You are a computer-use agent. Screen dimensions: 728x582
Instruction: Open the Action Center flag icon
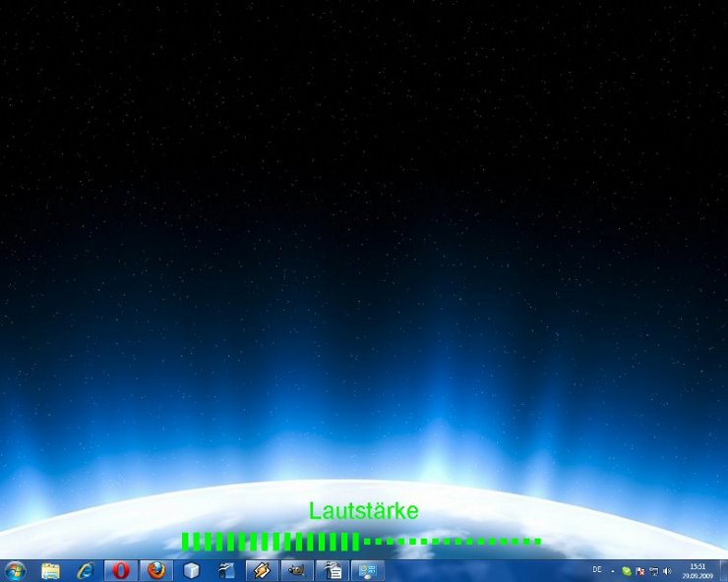[639, 571]
